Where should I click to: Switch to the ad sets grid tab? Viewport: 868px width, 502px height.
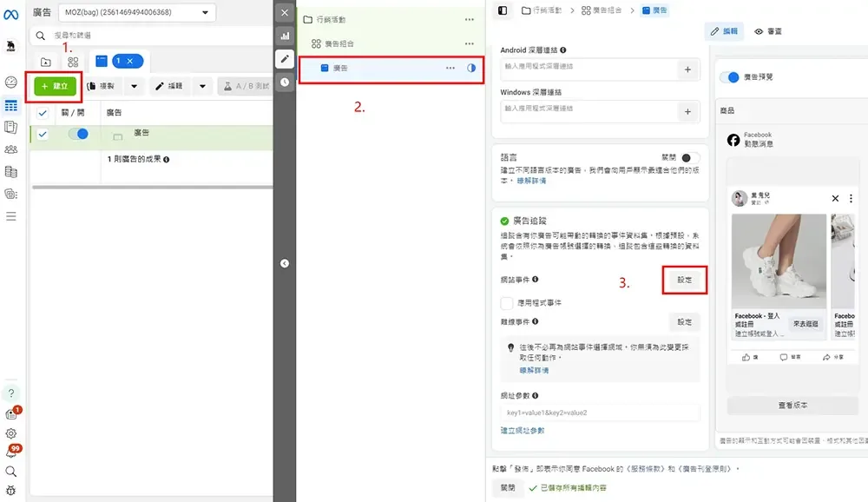point(73,62)
